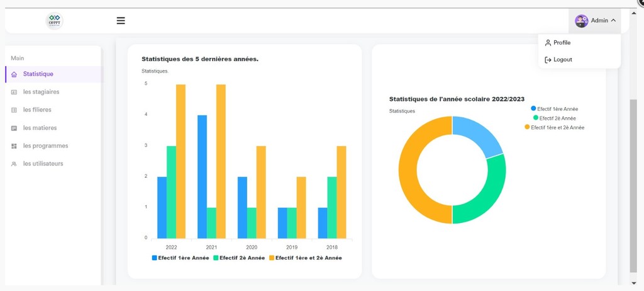Click the orange donut chart segment
Image resolution: width=644 pixels, height=291 pixels.
click(408, 170)
